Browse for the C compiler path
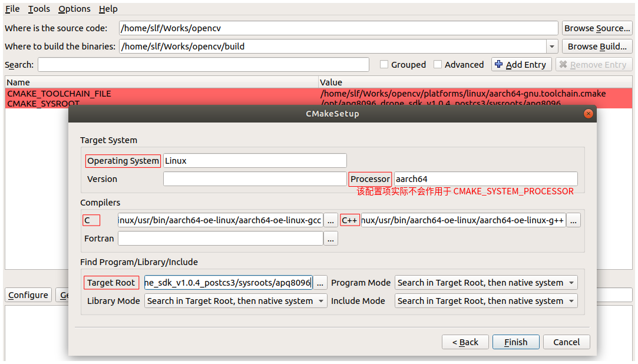This screenshot has width=638, height=364. click(x=330, y=220)
